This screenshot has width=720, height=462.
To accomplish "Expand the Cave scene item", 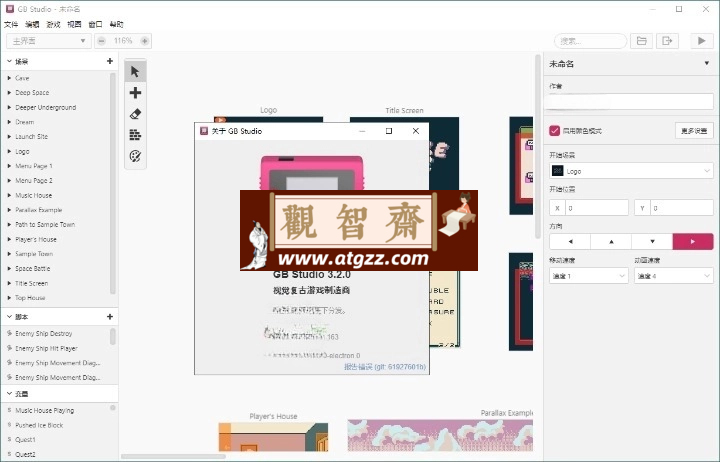I will click(x=9, y=78).
